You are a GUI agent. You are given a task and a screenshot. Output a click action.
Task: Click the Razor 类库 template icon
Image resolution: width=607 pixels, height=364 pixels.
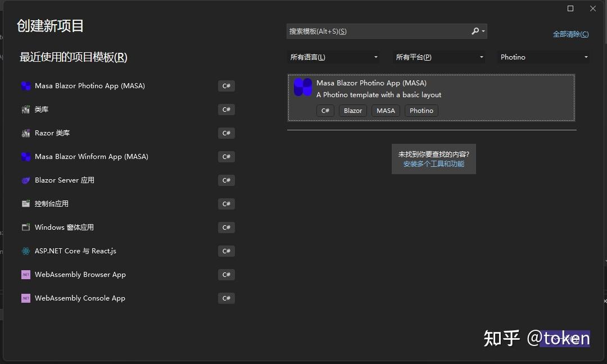click(x=26, y=133)
